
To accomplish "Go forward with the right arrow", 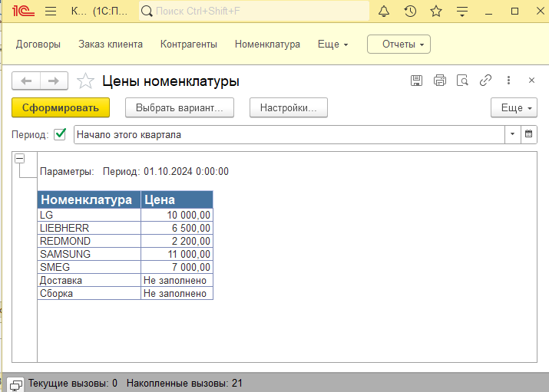I will click(x=54, y=81).
